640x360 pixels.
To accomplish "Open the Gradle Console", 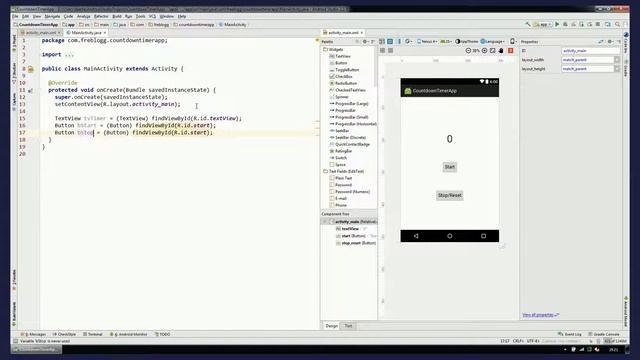I will 604,334.
